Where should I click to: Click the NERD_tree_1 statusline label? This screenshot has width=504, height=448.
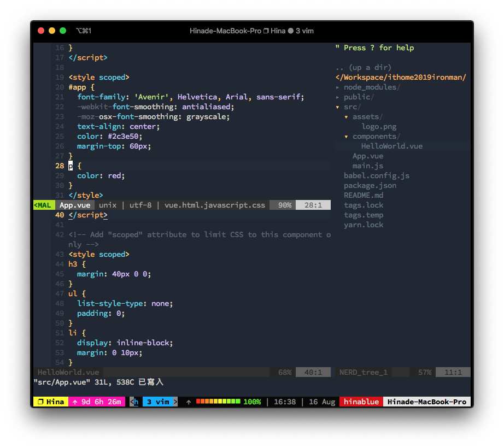pos(364,372)
